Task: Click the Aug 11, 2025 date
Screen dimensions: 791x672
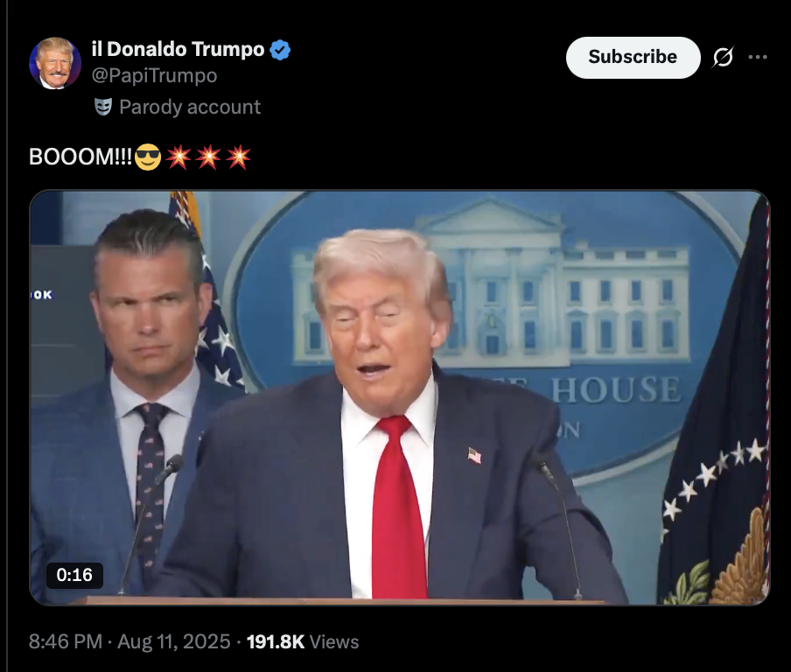Action: coord(173,641)
